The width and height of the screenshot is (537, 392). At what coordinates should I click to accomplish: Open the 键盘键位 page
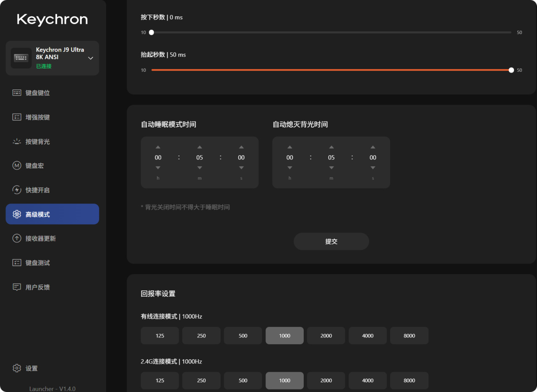[52, 93]
